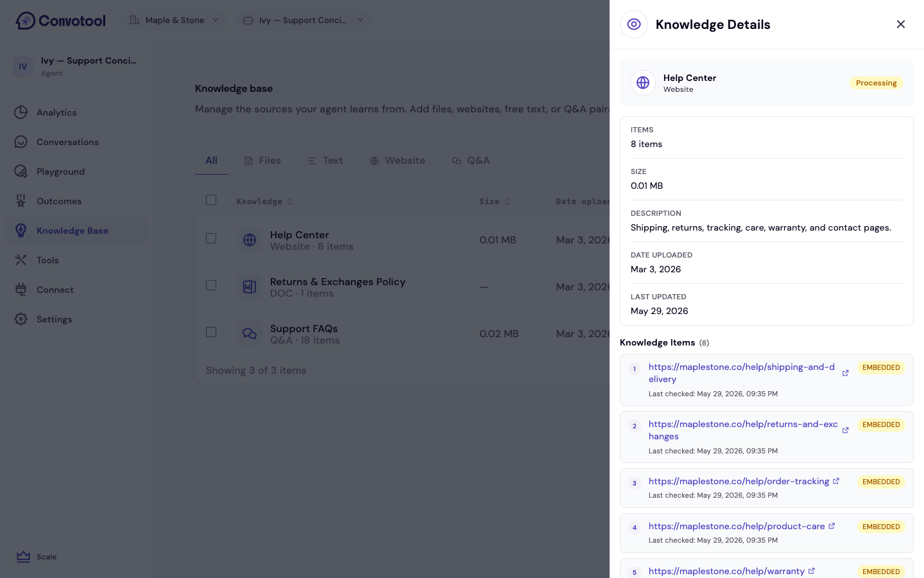The width and height of the screenshot is (924, 578).
Task: Sort table by Size column
Action: tap(495, 202)
